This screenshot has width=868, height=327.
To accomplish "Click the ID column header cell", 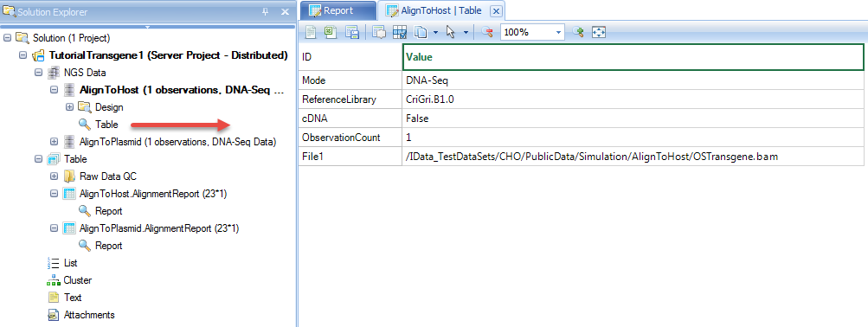I will tap(350, 57).
